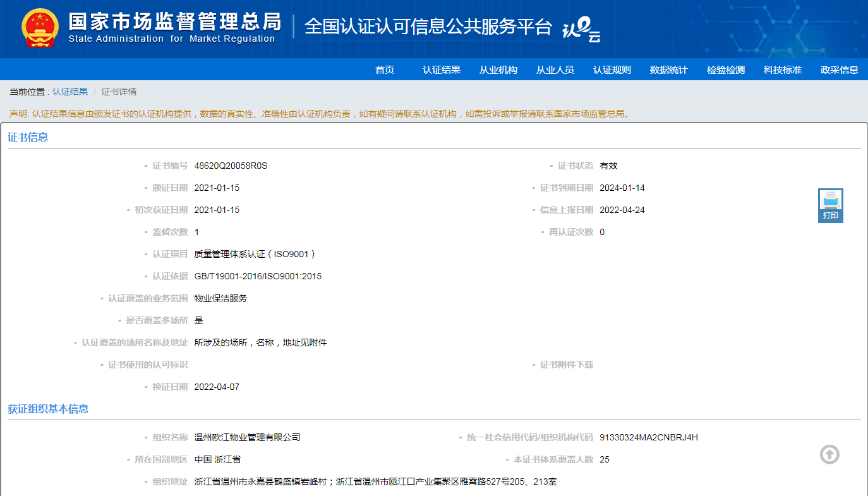Click the 证书详情 breadcrumb text
The image size is (868, 496).
point(119,92)
